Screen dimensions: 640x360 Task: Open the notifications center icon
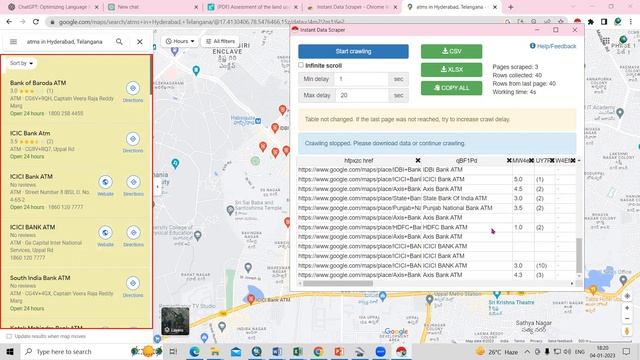pyautogui.click(x=627, y=351)
